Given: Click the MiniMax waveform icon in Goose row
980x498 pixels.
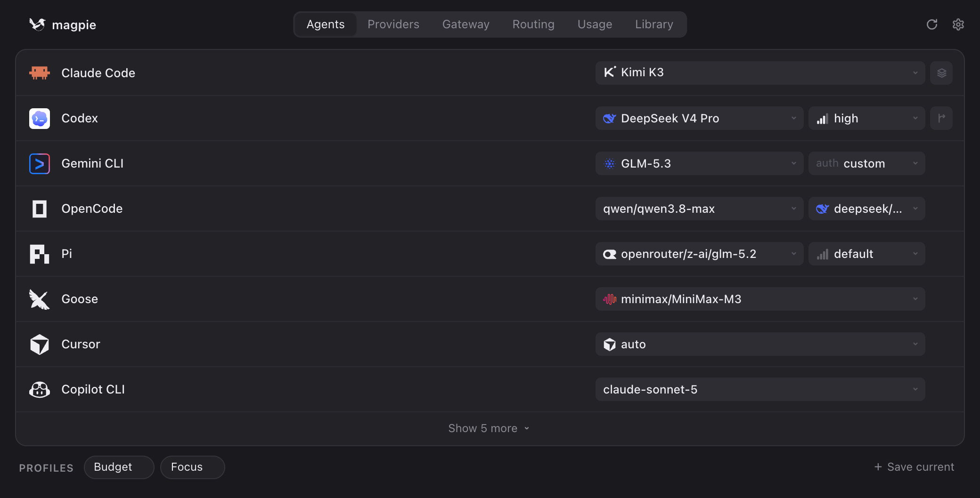Looking at the screenshot, I should coord(610,299).
